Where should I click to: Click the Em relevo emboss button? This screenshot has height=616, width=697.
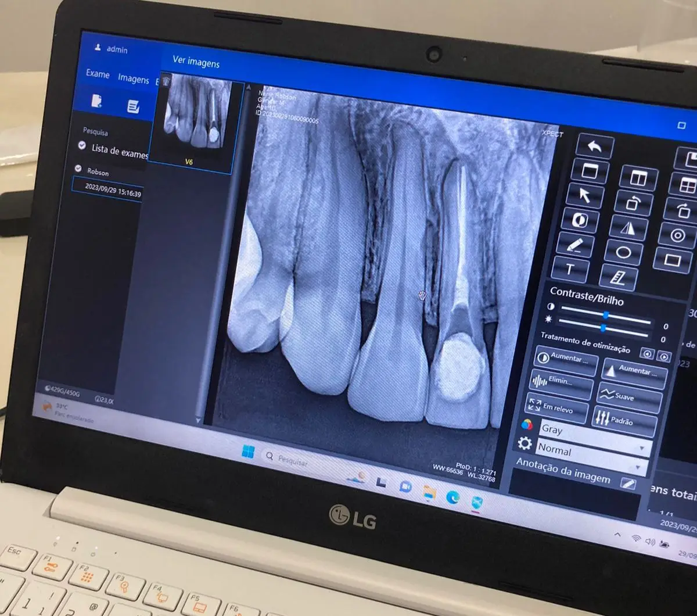556,407
